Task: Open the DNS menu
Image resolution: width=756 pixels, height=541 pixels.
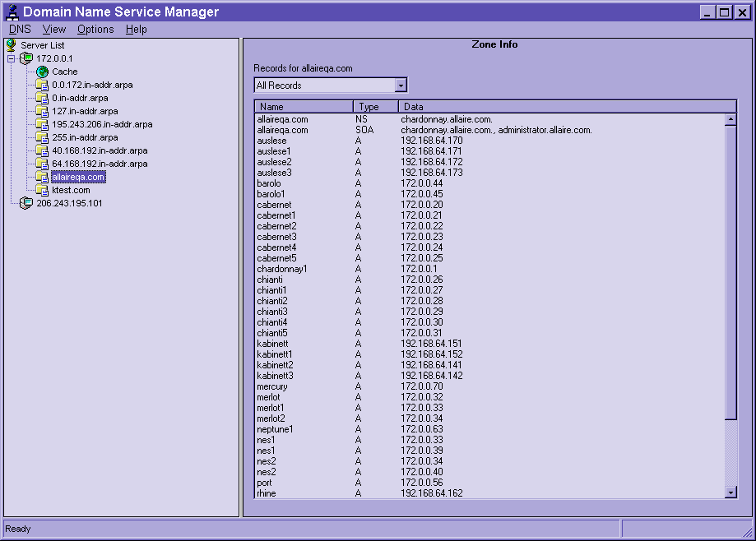Action: [20, 29]
